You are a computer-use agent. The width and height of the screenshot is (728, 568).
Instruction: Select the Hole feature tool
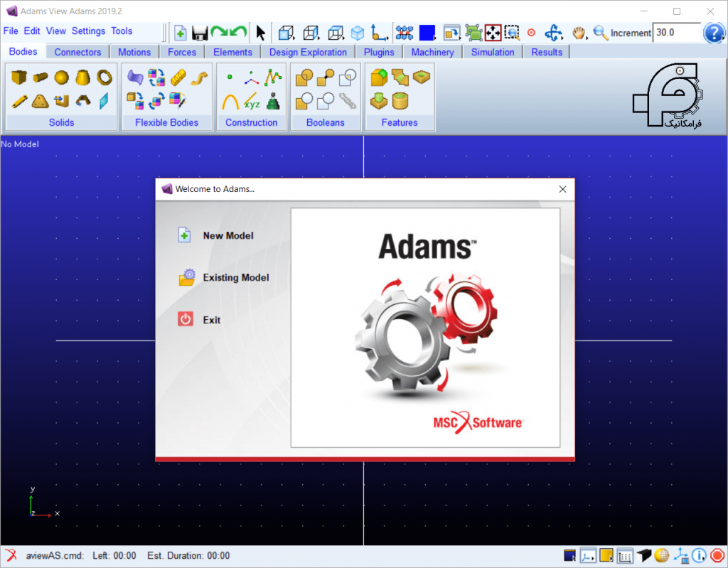(422, 77)
